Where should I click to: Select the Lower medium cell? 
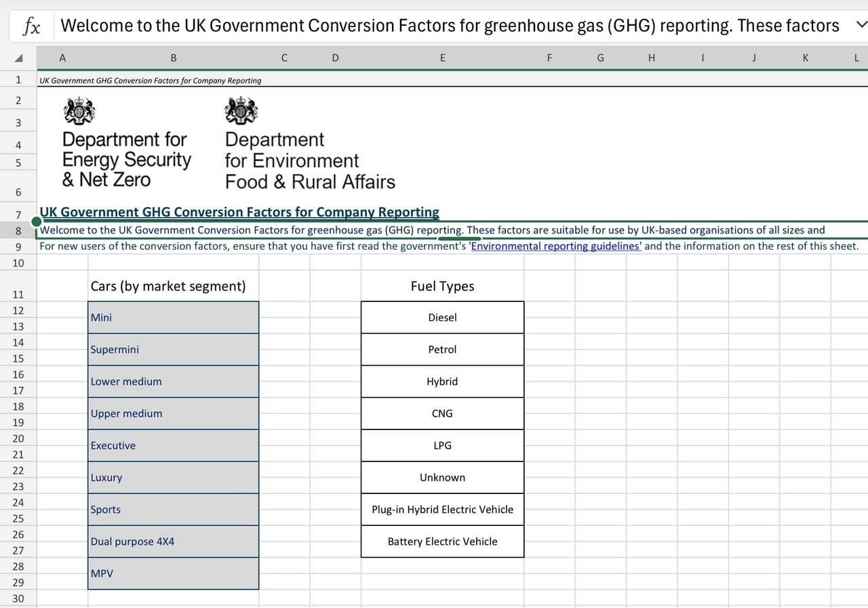pyautogui.click(x=174, y=381)
